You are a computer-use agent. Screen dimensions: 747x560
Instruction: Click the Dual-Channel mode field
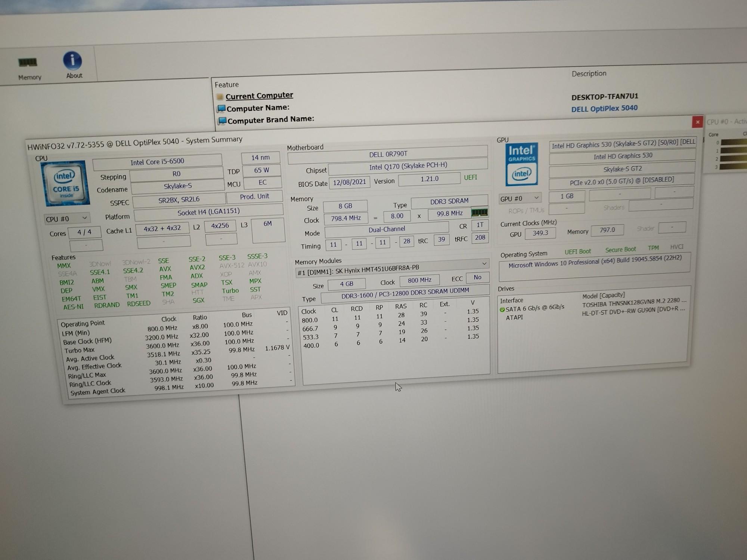click(x=387, y=230)
